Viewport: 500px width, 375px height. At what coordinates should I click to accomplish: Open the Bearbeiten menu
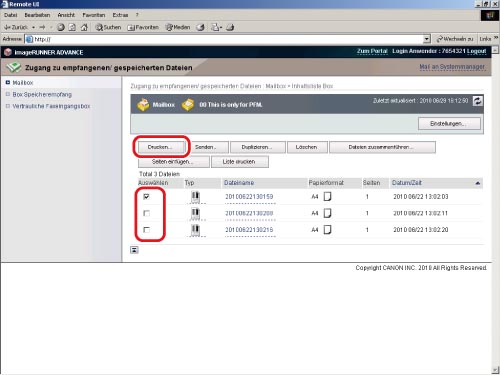click(x=37, y=15)
